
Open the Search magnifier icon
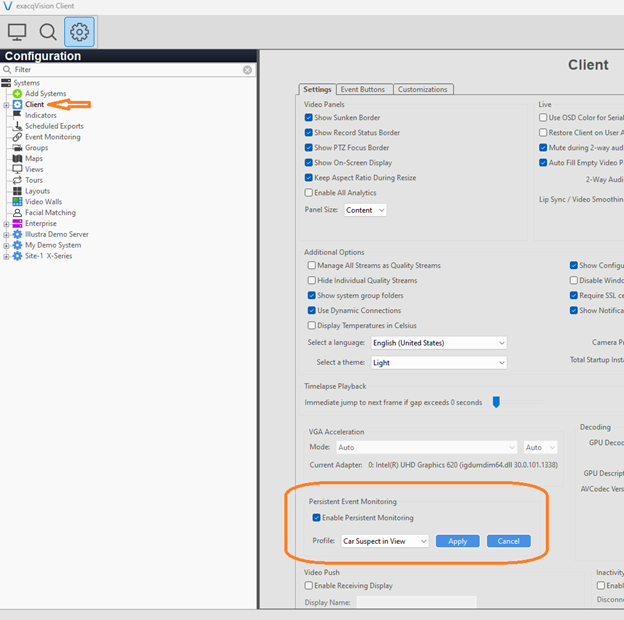[47, 32]
